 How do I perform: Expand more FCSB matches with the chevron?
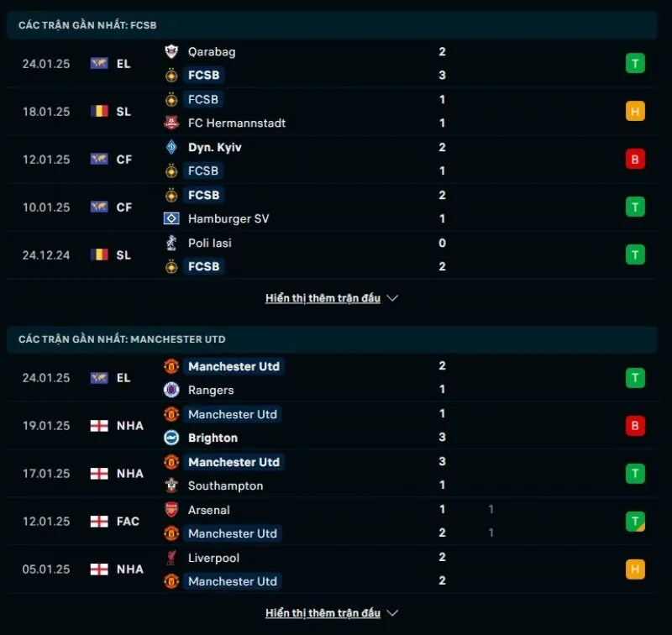coord(392,298)
